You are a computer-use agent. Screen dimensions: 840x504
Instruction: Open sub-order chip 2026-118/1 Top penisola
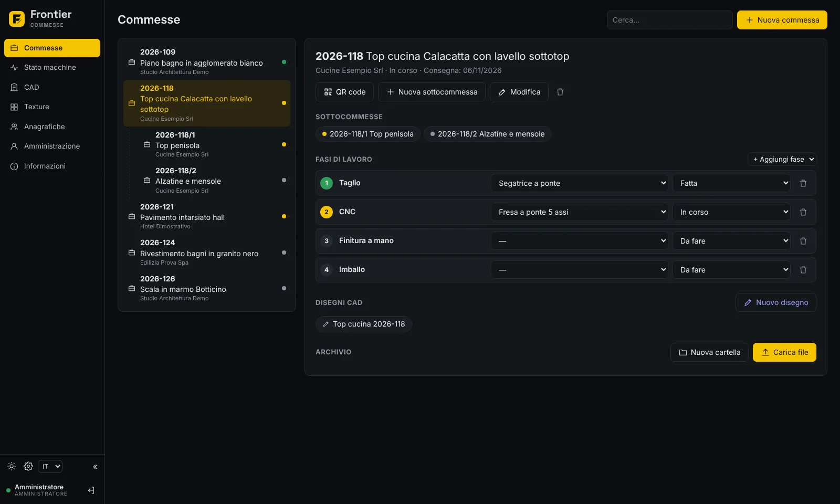coord(367,134)
